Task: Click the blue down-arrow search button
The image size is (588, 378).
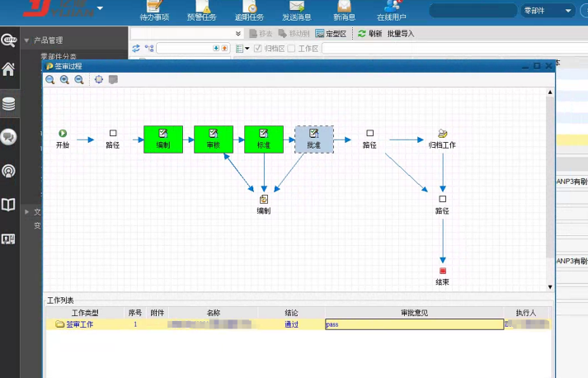Action: point(216,48)
